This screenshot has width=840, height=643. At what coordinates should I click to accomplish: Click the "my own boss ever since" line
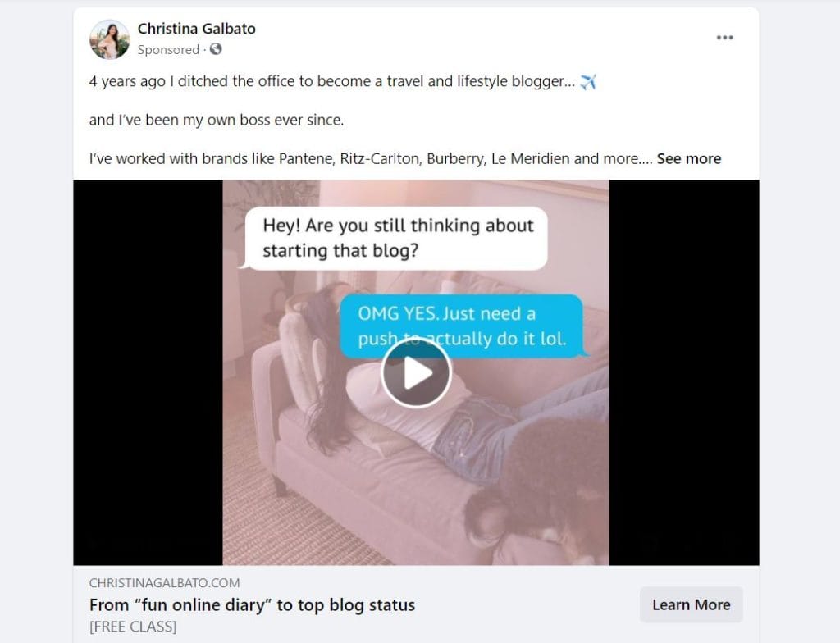pos(217,120)
